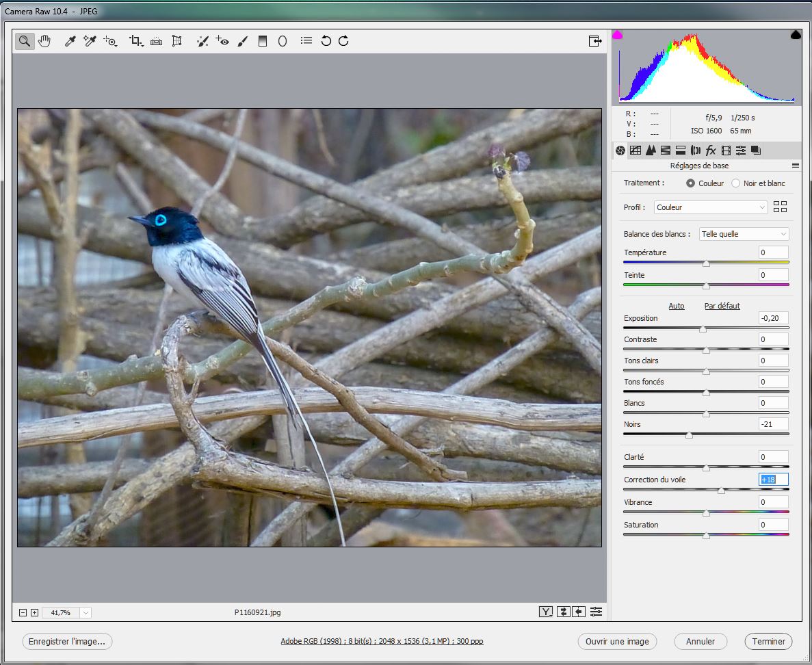Click the Noirs slider handle
Image resolution: width=812 pixels, height=665 pixels.
689,435
